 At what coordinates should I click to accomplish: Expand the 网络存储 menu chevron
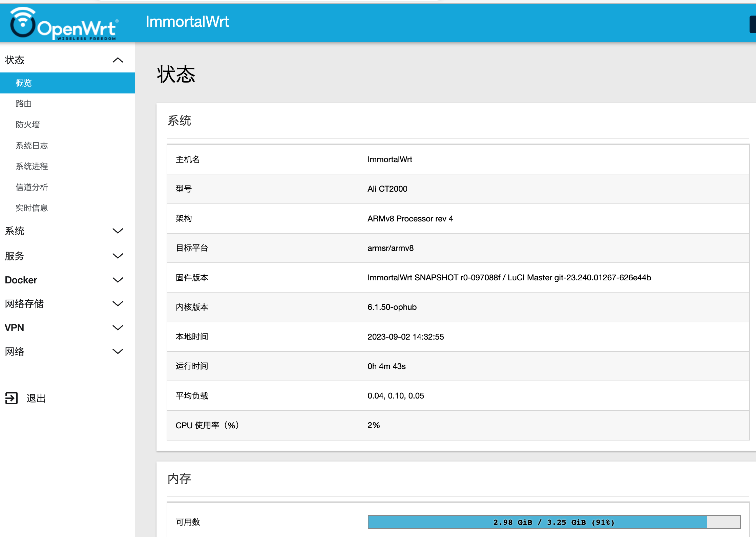(118, 304)
